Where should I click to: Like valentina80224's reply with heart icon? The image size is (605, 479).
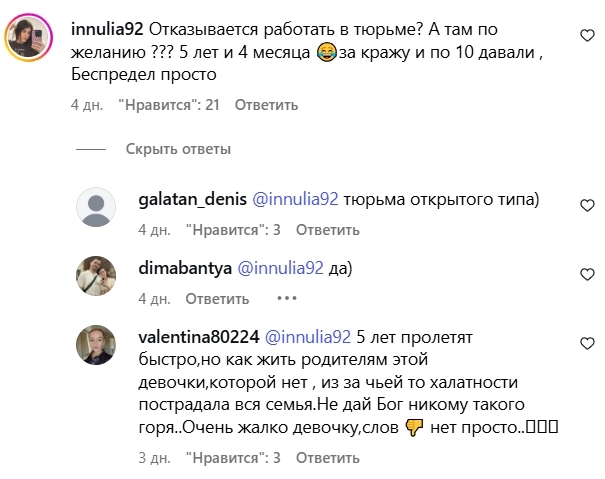(x=589, y=342)
